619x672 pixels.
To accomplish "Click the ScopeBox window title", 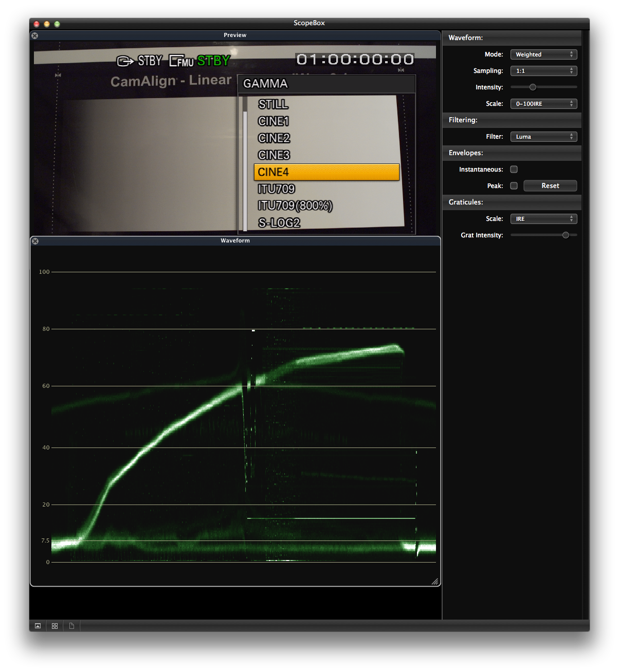I will point(309,23).
